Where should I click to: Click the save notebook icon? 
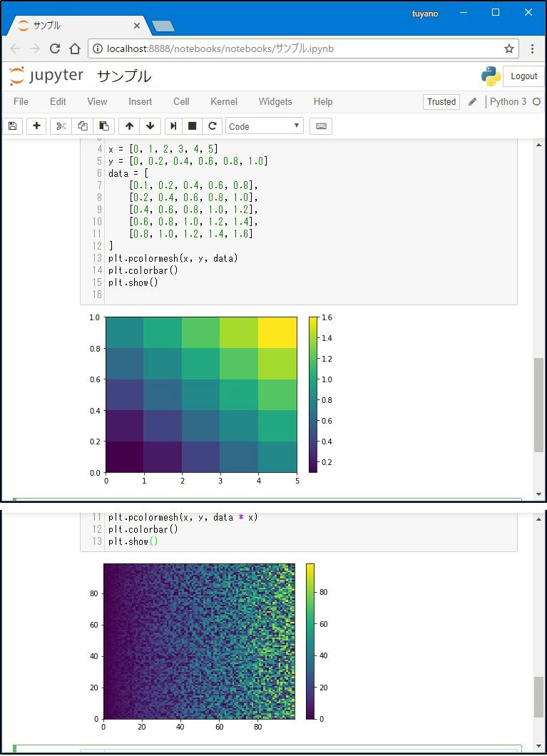point(12,126)
